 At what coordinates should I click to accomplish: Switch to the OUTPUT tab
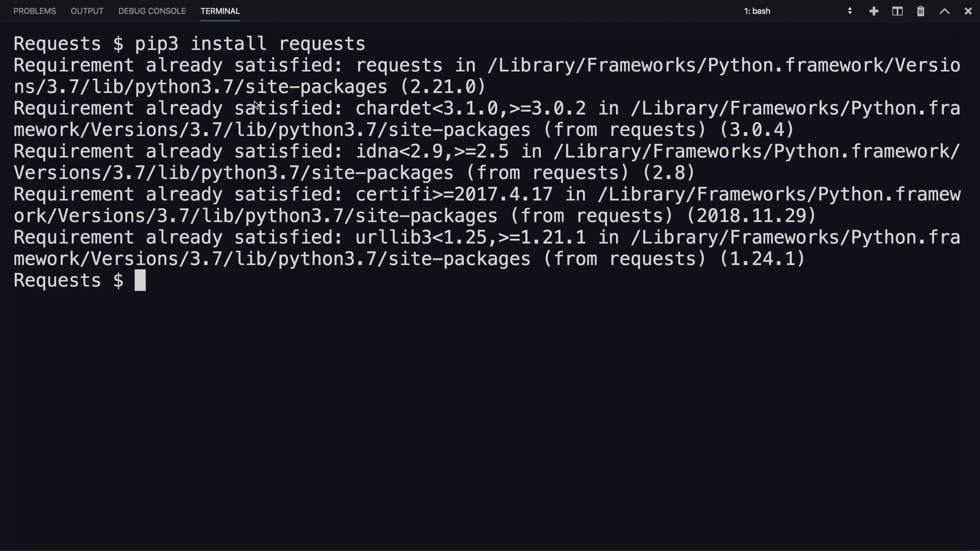[87, 11]
